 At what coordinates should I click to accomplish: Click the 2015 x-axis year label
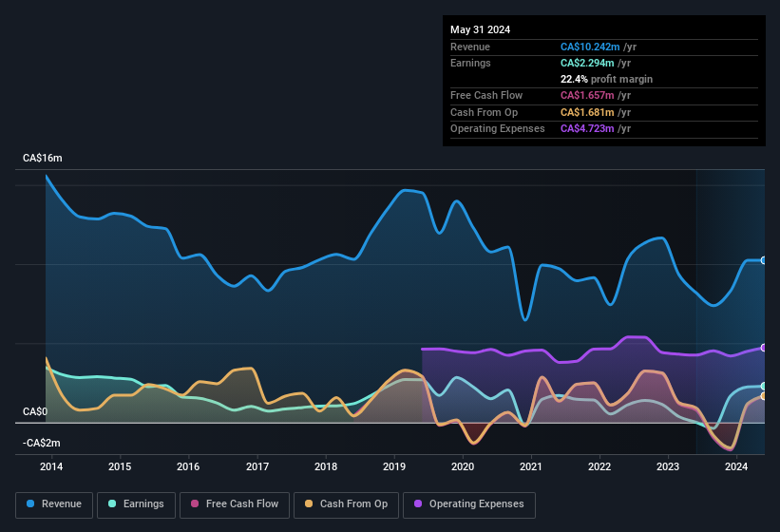(x=120, y=466)
